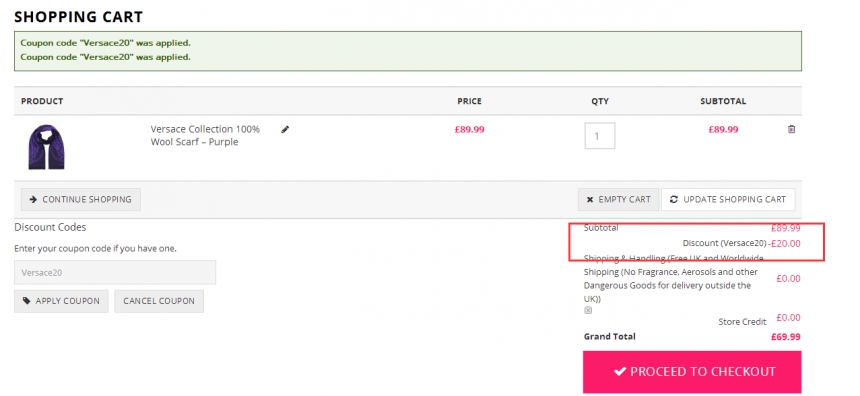The width and height of the screenshot is (860, 396).
Task: Click Update Shopping Cart button
Action: pyautogui.click(x=728, y=200)
